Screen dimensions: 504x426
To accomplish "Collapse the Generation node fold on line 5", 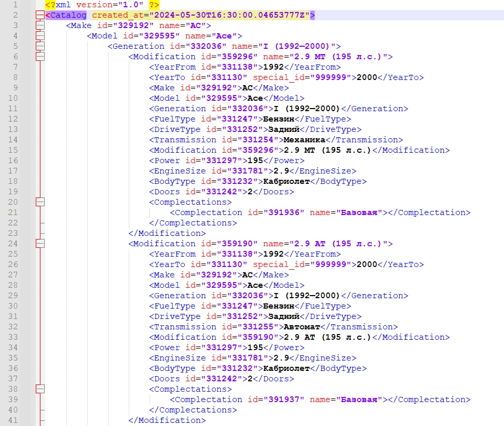I will 40,46.
